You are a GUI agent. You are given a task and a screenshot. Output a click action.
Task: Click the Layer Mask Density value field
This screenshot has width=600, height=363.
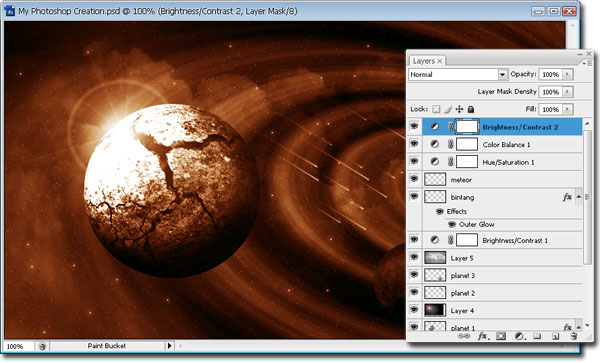[x=550, y=92]
